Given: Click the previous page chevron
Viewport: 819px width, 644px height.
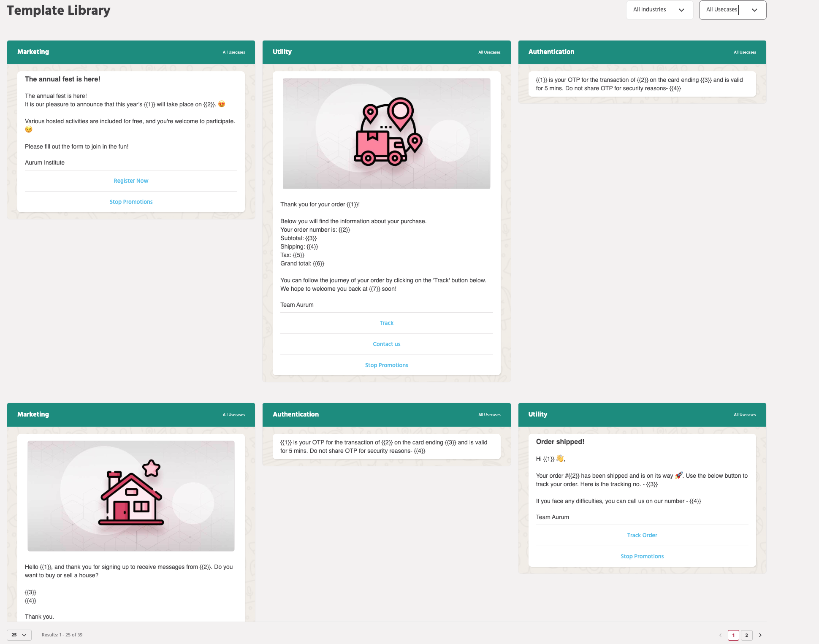Looking at the screenshot, I should pos(720,635).
